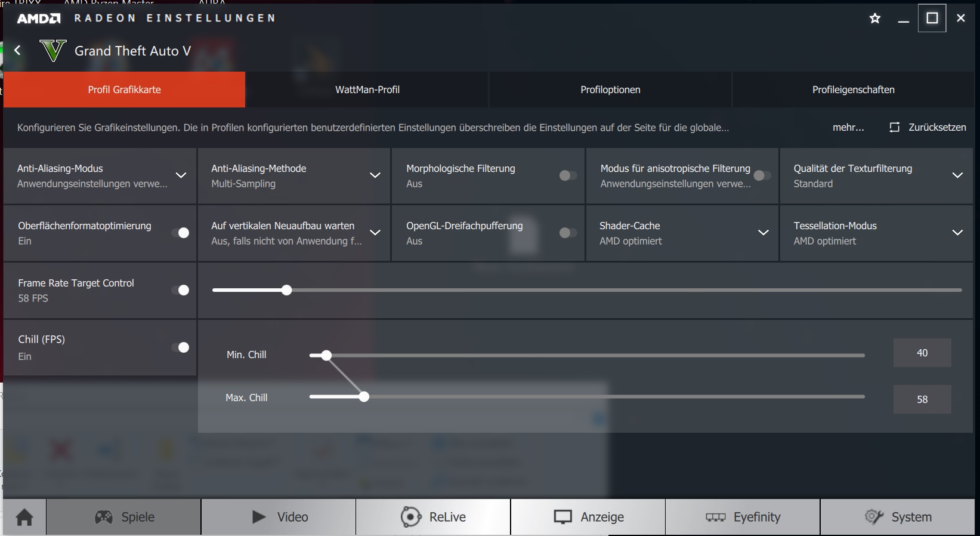Go back using the left chevron arrow
Viewport: 980px width, 536px height.
(17, 51)
